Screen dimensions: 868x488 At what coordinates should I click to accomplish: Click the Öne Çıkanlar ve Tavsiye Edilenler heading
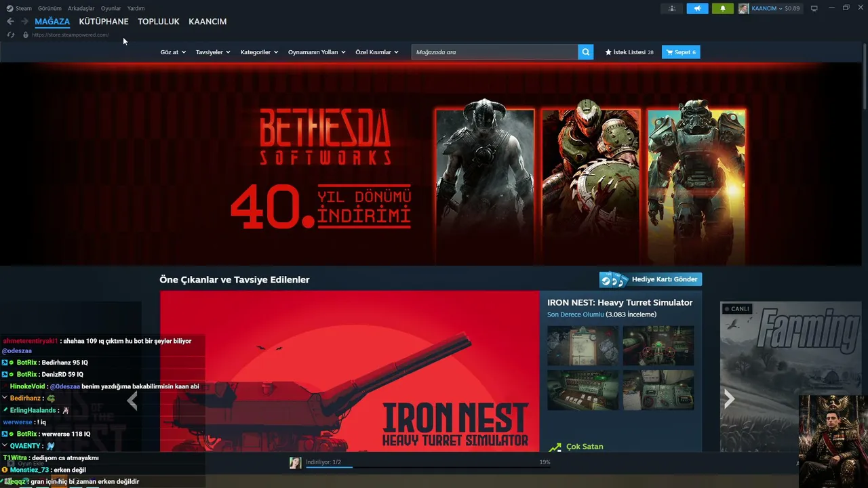click(x=235, y=279)
